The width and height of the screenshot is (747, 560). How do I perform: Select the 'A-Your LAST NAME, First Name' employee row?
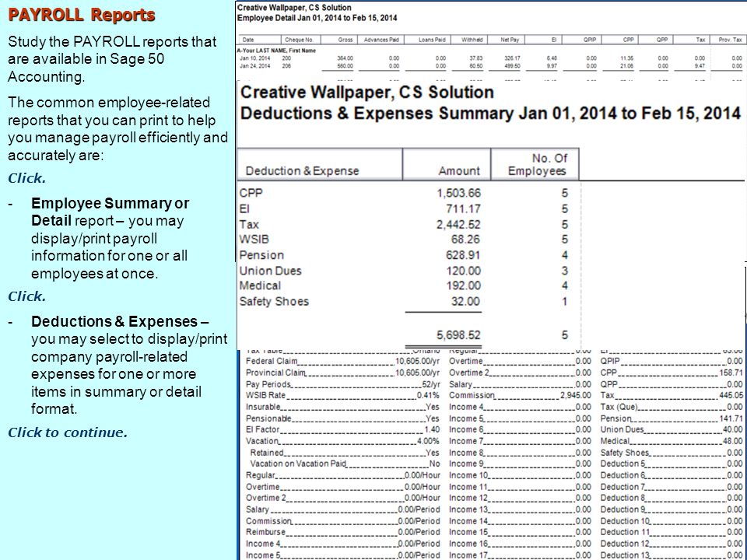[276, 51]
